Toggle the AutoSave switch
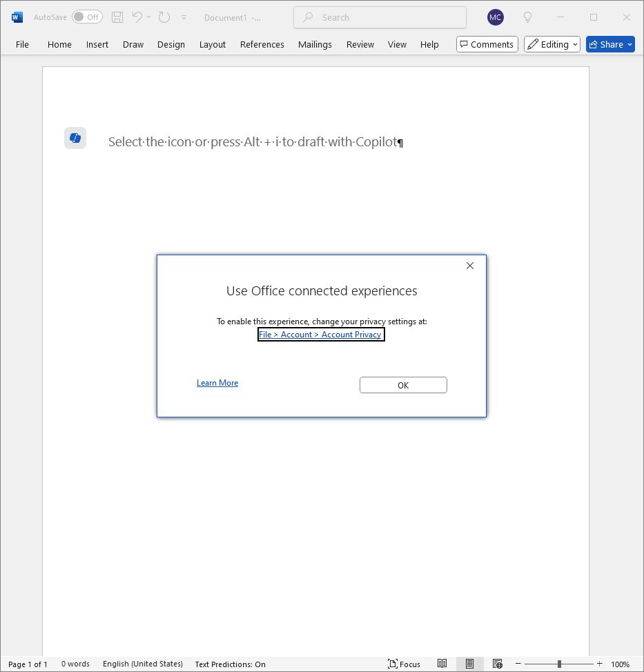The image size is (644, 672). point(87,17)
